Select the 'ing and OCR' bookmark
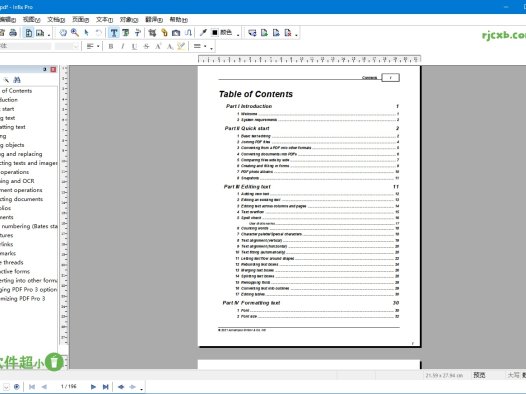This screenshot has height=394, width=526. 17,181
